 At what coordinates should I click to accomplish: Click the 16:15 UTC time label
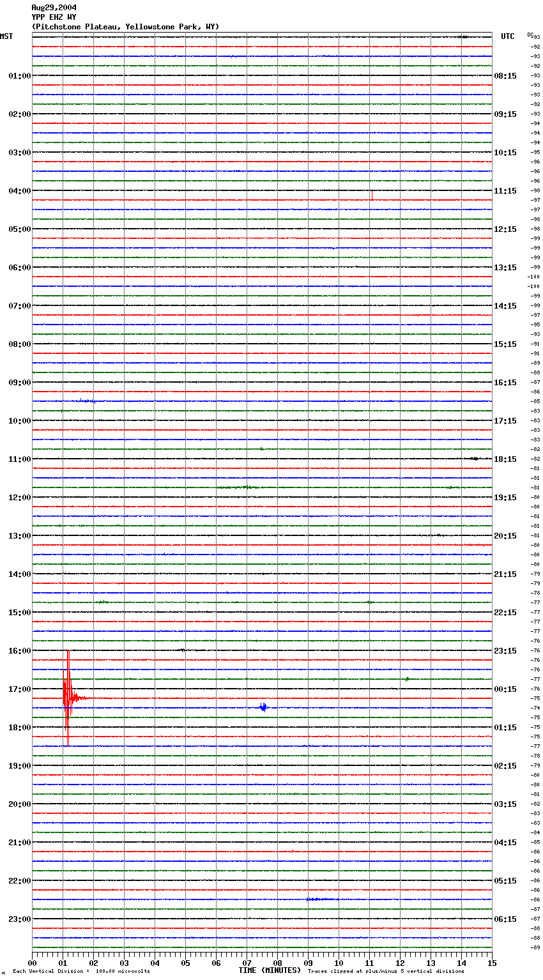click(505, 383)
